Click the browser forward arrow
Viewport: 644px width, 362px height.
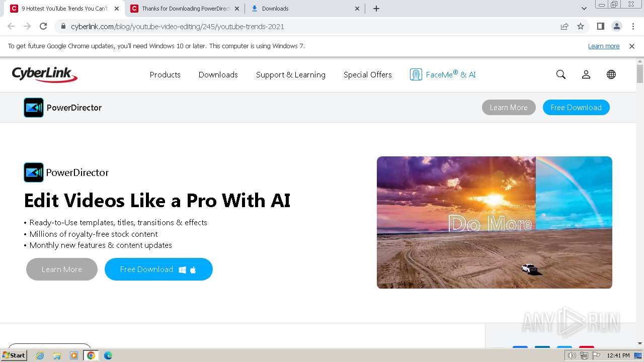click(27, 27)
